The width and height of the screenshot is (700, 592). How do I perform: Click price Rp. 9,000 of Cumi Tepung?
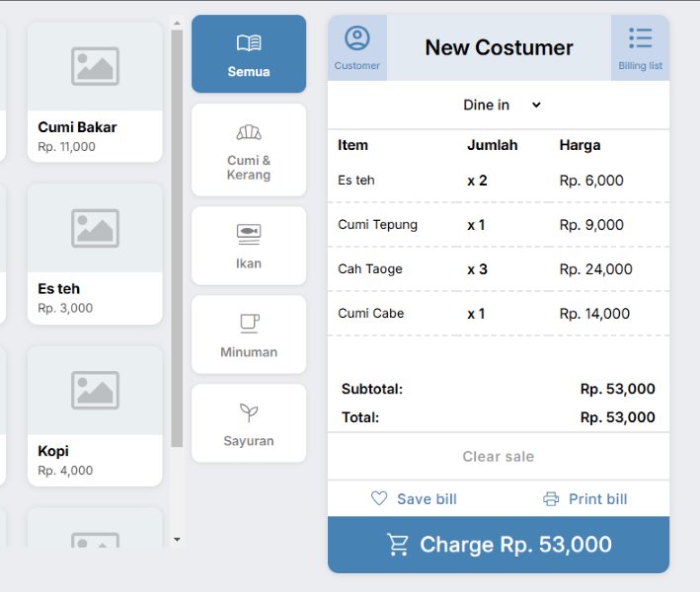click(591, 225)
